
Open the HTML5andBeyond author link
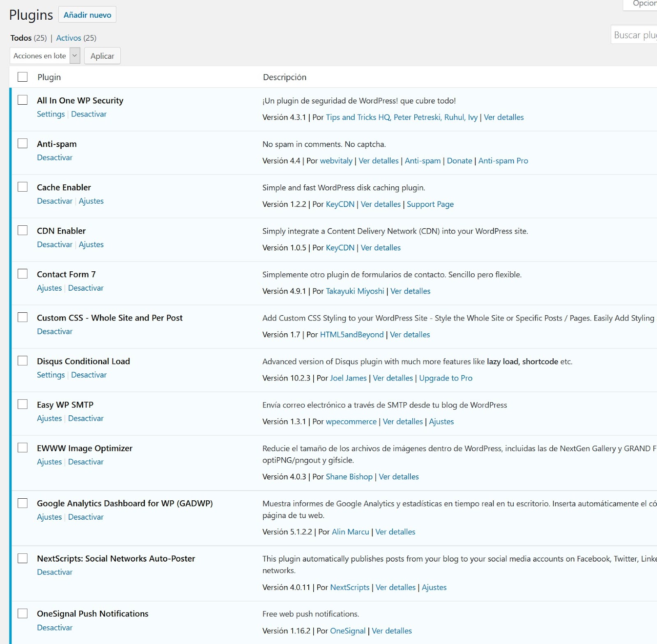[x=352, y=335]
